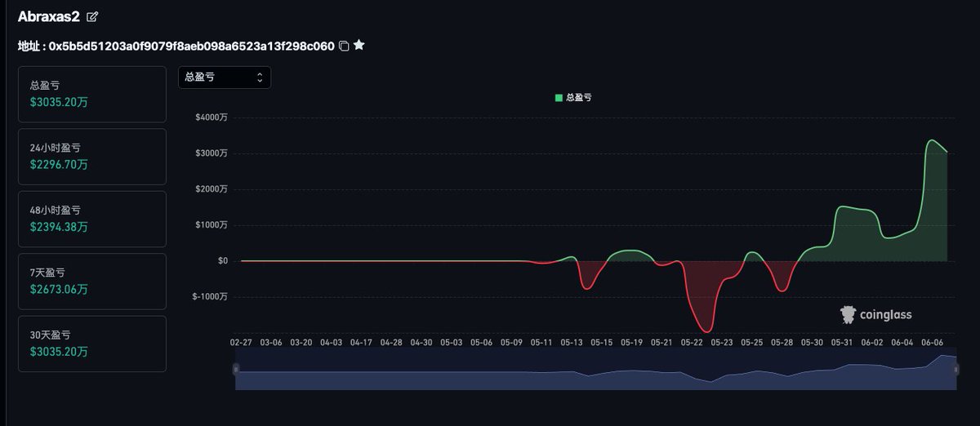
Task: Click the 05-11 date label
Action: click(541, 343)
